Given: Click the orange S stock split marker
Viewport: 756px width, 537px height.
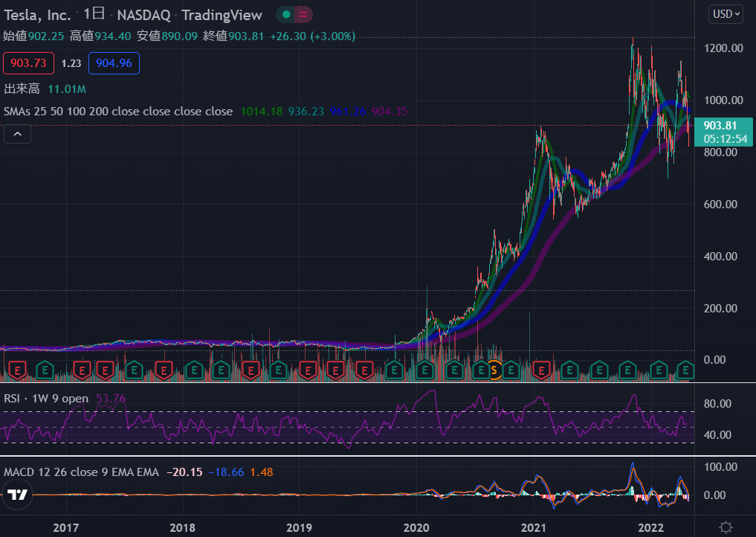Looking at the screenshot, I should tap(494, 370).
